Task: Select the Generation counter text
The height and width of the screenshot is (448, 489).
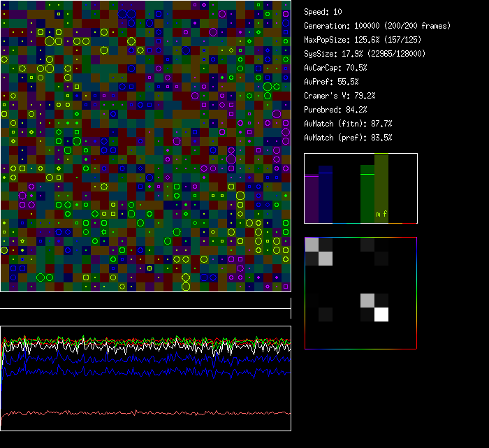Action: (x=367, y=26)
